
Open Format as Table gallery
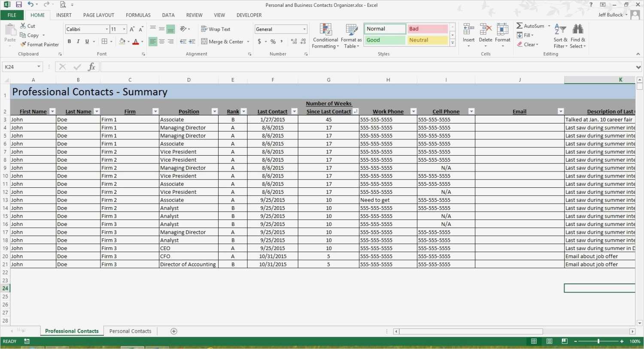tap(351, 36)
